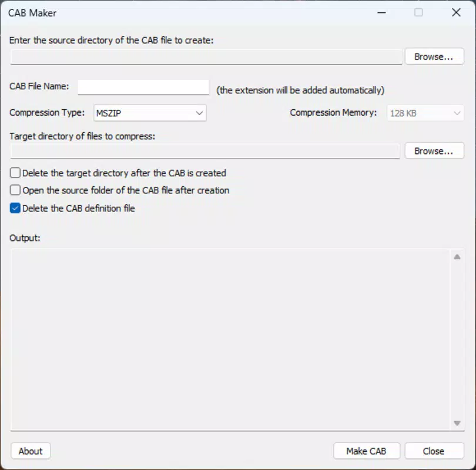This screenshot has height=470, width=476.
Task: Browse for the CAB source directory
Action: coord(434,56)
